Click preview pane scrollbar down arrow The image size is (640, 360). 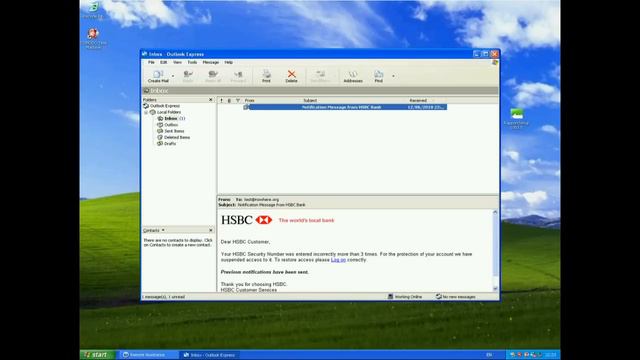coord(495,289)
